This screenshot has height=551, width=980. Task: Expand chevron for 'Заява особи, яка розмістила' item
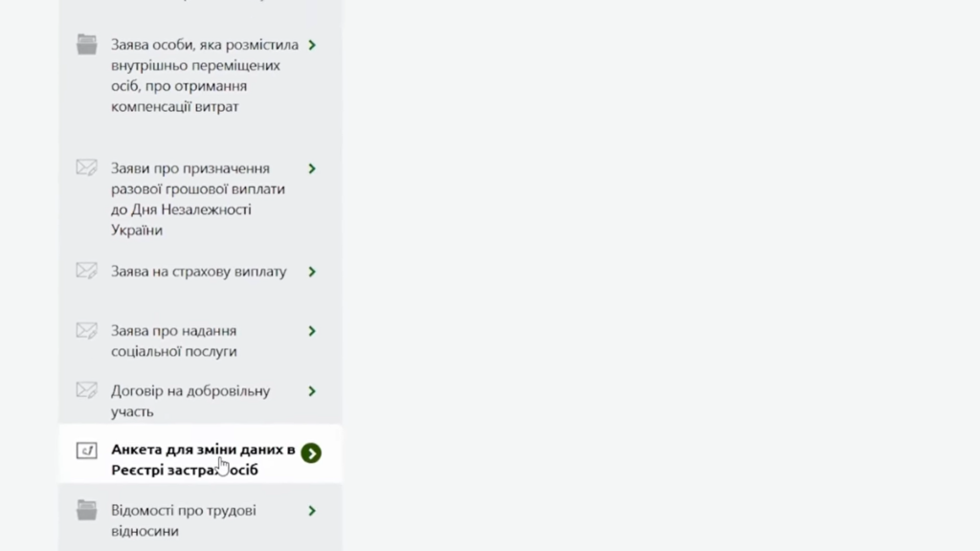(x=312, y=45)
